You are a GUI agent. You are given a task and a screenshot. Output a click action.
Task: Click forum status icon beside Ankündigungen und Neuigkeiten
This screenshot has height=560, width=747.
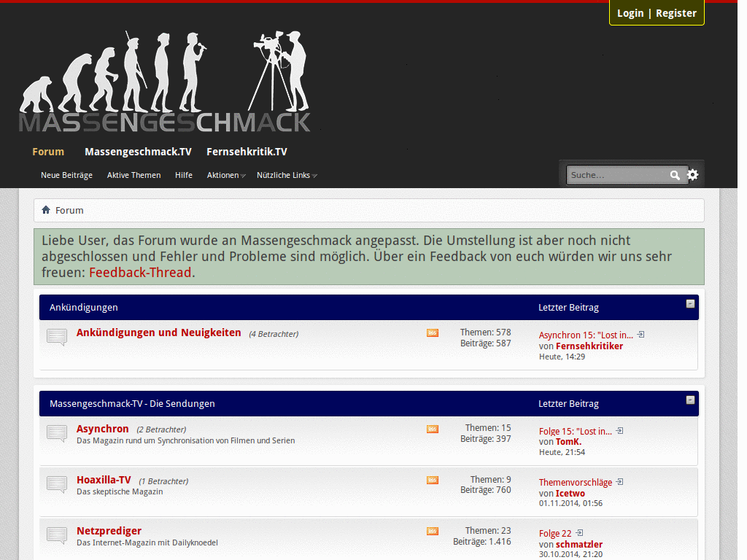(57, 337)
